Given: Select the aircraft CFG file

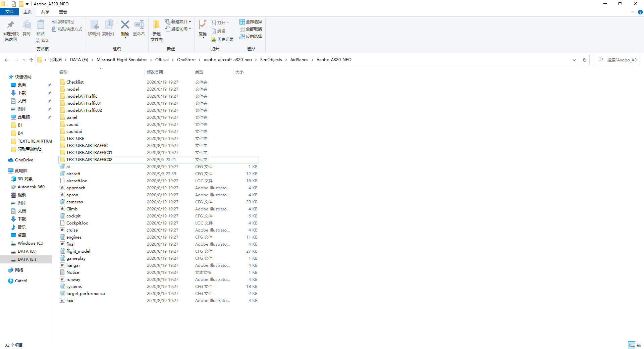Looking at the screenshot, I should coord(159,174).
